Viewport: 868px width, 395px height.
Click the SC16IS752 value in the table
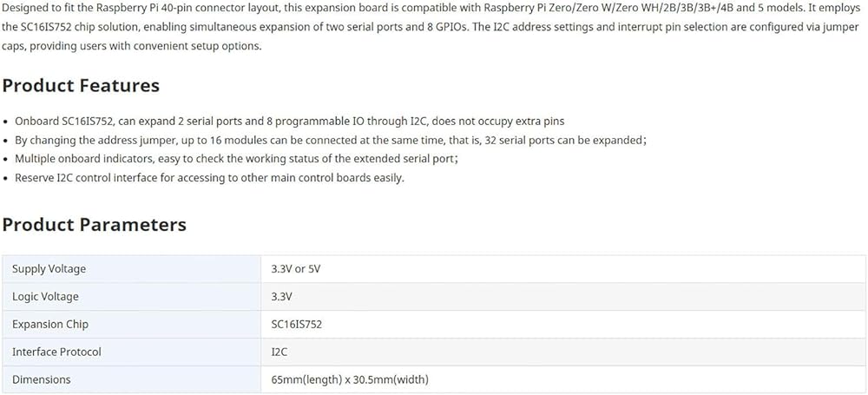pyautogui.click(x=297, y=324)
